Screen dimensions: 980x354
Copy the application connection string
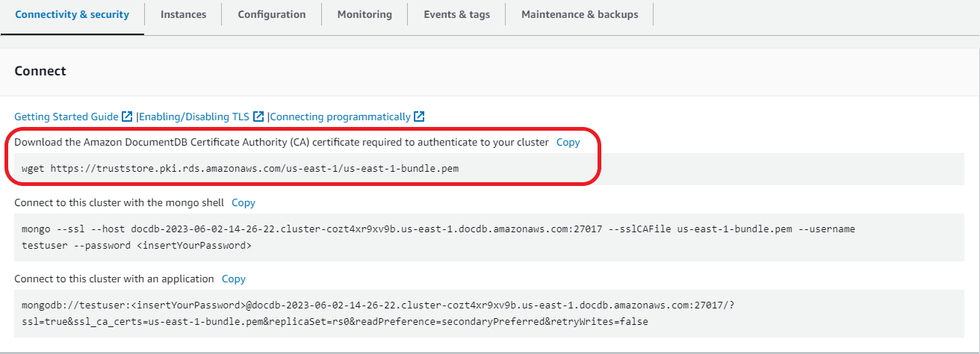click(x=233, y=279)
